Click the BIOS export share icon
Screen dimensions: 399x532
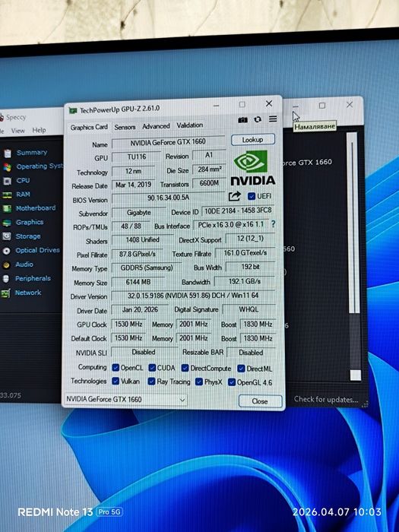pyautogui.click(x=234, y=196)
